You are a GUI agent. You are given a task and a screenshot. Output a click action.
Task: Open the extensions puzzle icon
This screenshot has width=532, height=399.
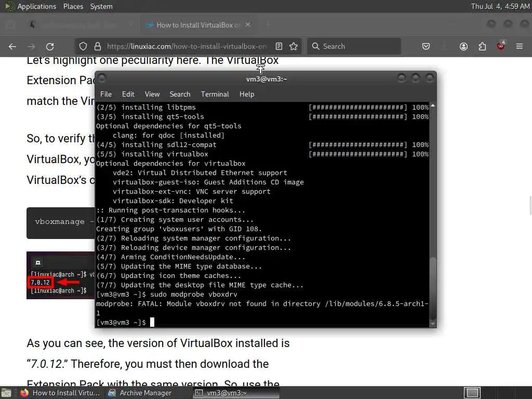[482, 46]
